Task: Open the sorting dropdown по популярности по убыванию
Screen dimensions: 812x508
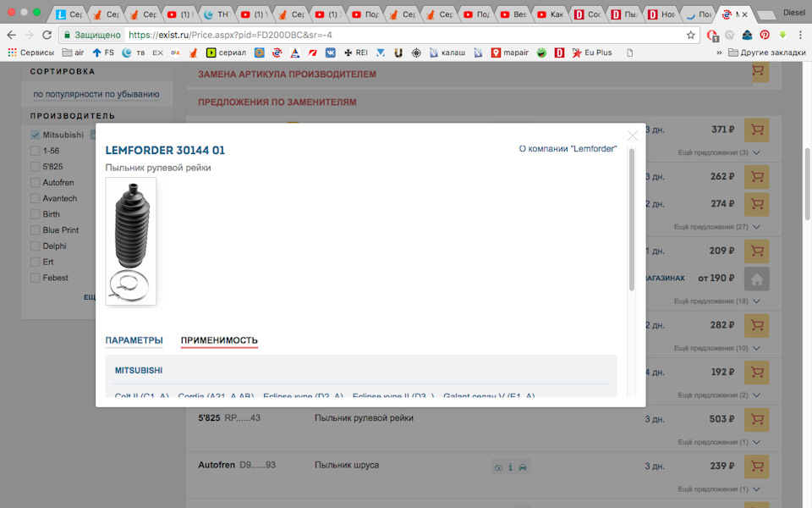Action: click(x=96, y=94)
